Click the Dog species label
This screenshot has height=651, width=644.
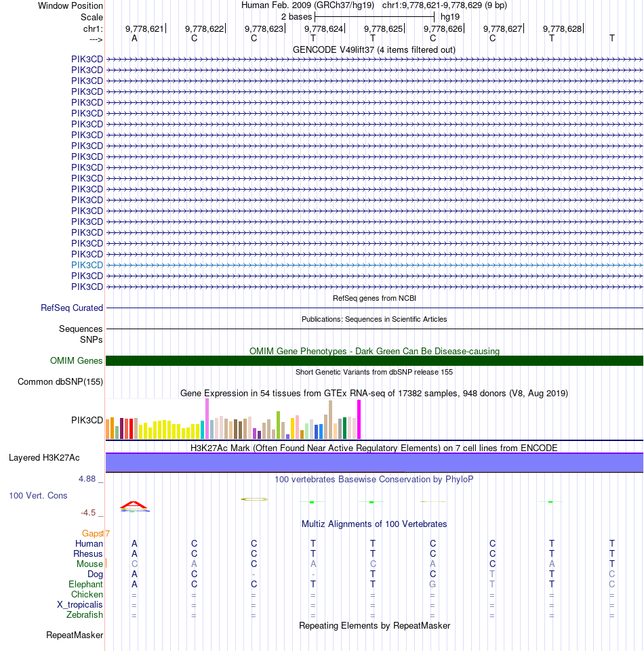click(95, 574)
